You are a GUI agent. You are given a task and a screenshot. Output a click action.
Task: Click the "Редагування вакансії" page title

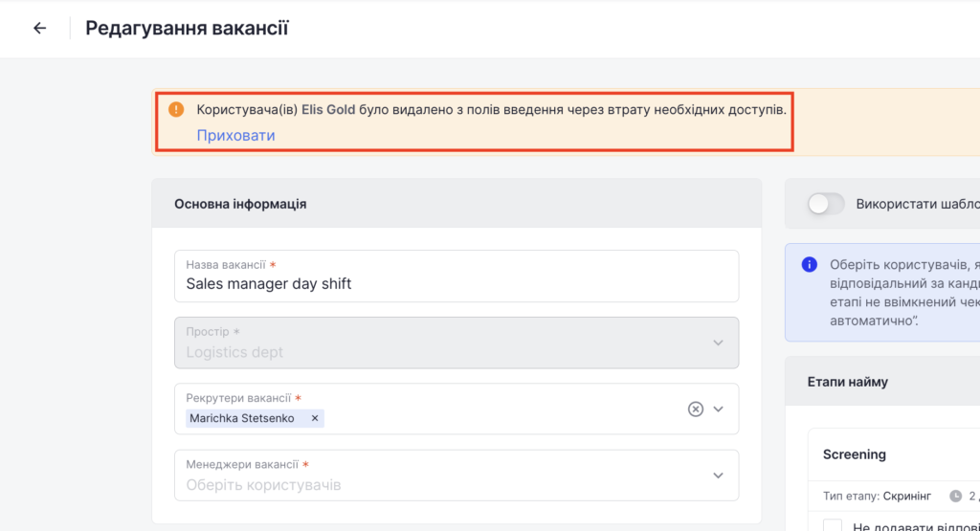pyautogui.click(x=187, y=28)
